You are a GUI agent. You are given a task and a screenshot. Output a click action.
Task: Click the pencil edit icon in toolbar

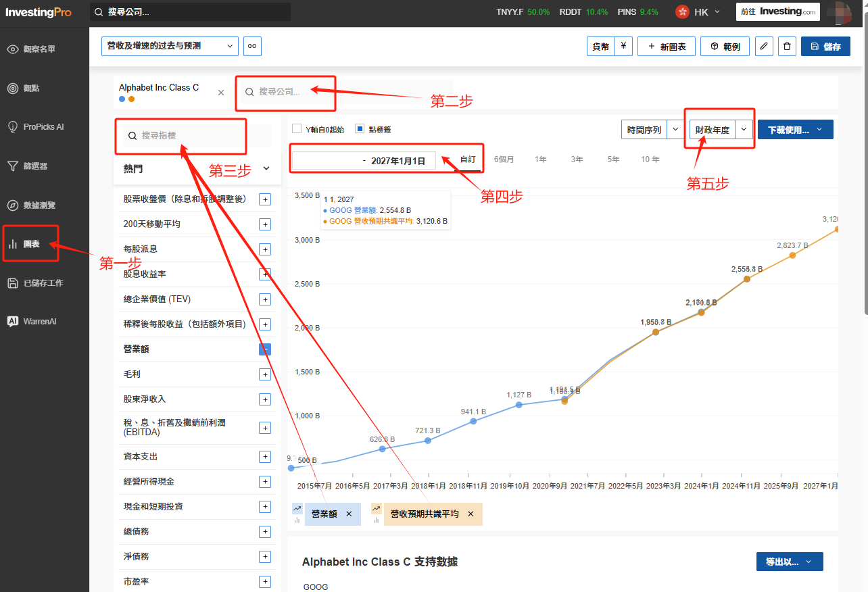tap(764, 47)
